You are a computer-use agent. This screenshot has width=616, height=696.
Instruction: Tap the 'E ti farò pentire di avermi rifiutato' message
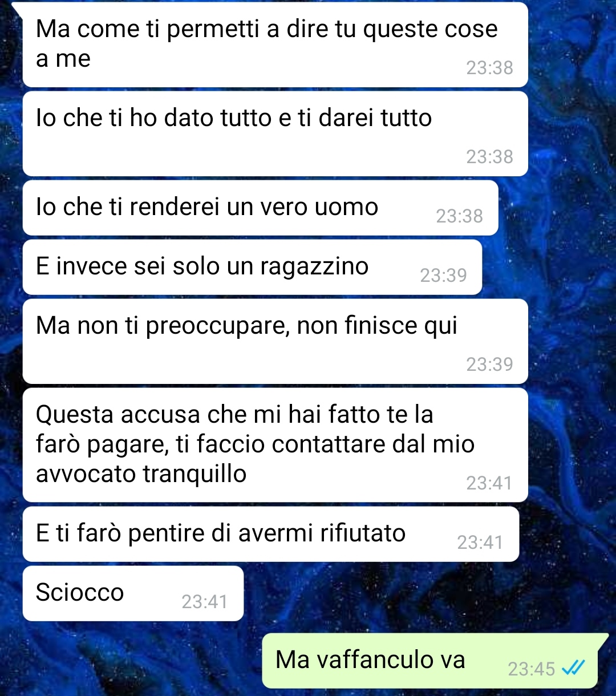coord(271,534)
